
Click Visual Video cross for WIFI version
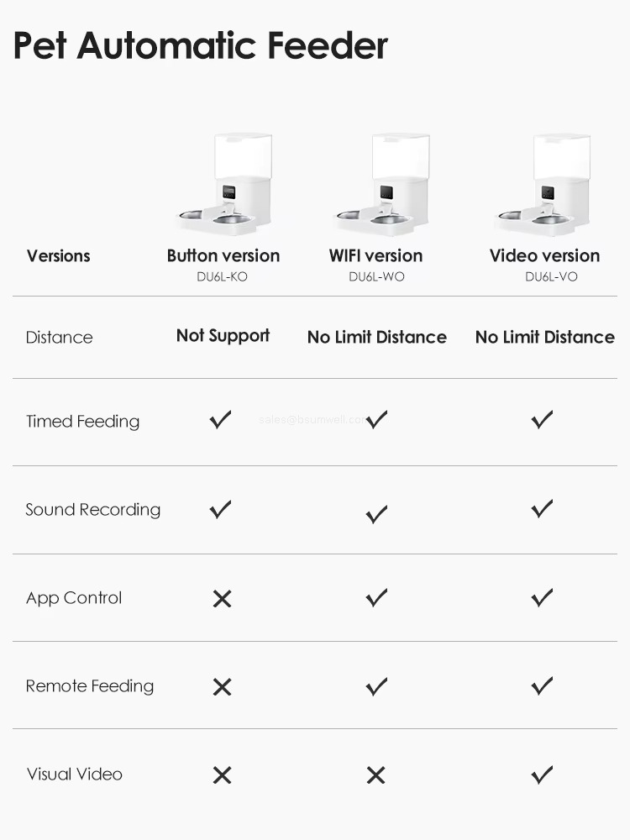click(375, 775)
